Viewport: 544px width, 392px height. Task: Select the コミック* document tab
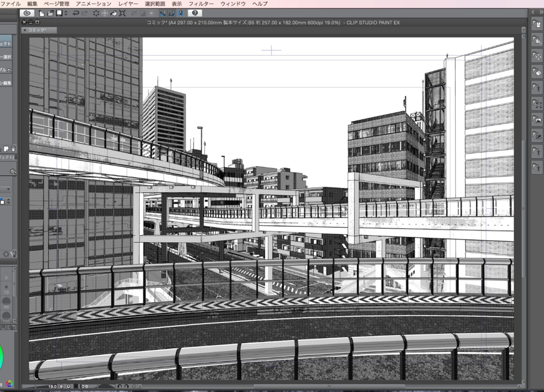(x=39, y=30)
